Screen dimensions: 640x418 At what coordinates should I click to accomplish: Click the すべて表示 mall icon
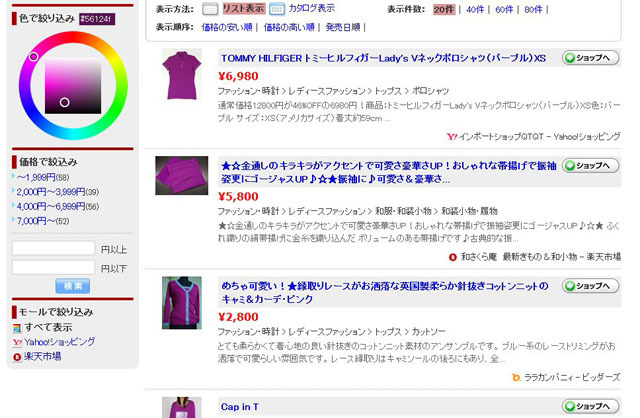click(17, 328)
